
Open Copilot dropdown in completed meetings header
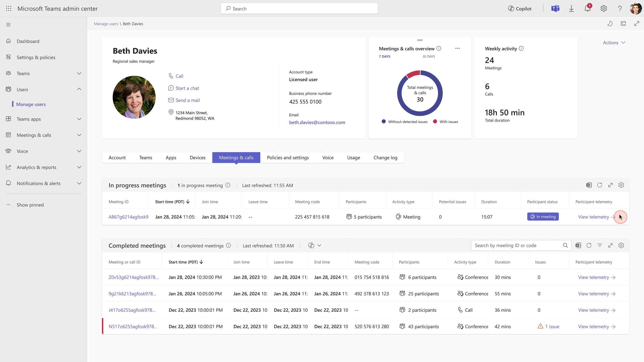[x=315, y=245]
